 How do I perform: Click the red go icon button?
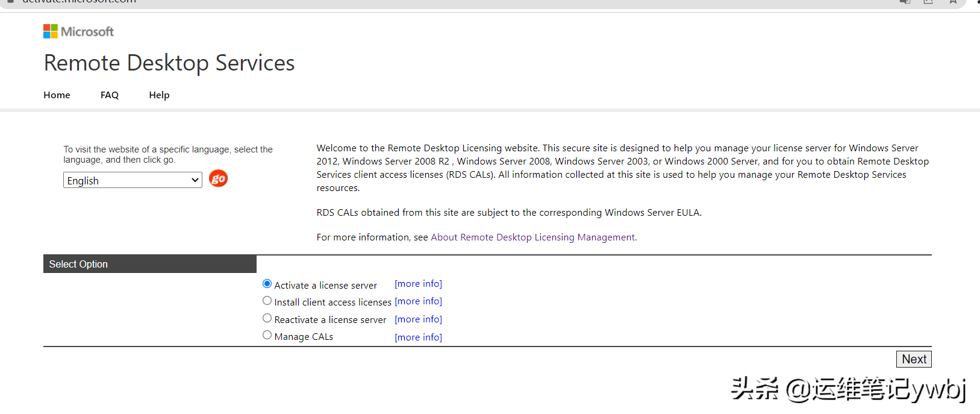point(218,178)
